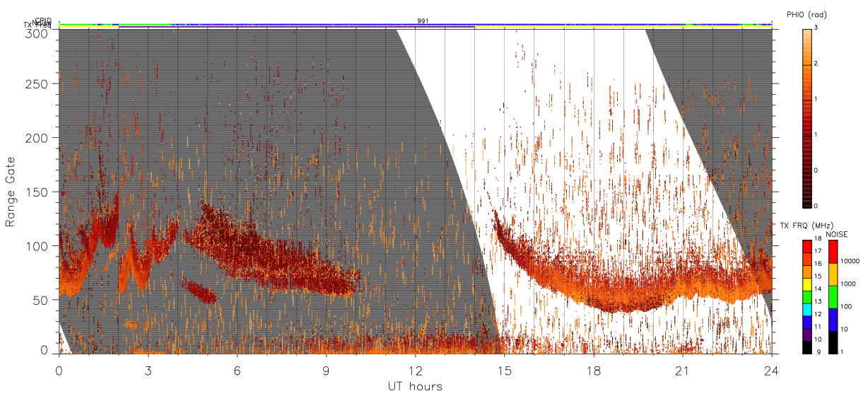
Task: Click the '9' TX FRQ legend value
Action: click(x=817, y=351)
